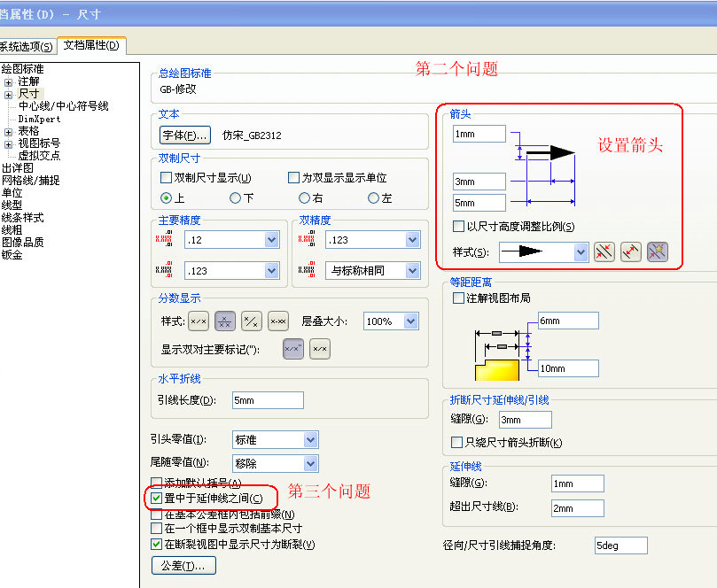Enable 为双显示显示单位 checkbox
Viewport: 717px width, 588px height.
293,177
